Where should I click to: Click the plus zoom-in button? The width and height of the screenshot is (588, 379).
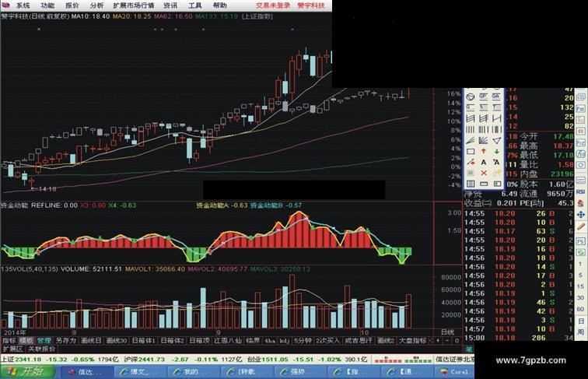click(438, 340)
